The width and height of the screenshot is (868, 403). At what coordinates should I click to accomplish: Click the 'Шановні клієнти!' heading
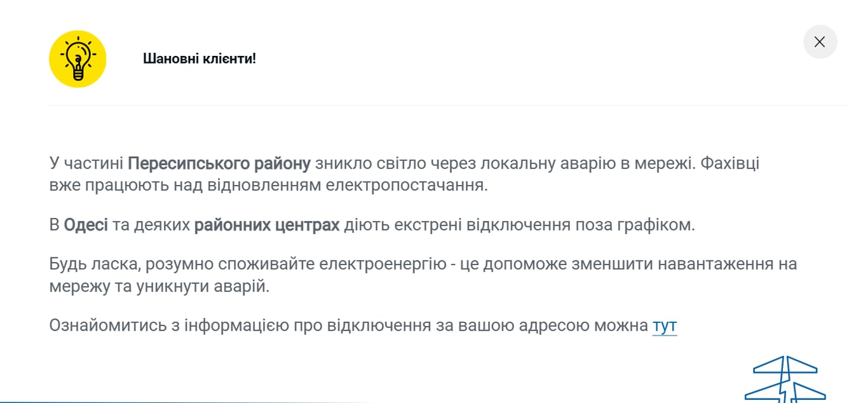click(200, 58)
